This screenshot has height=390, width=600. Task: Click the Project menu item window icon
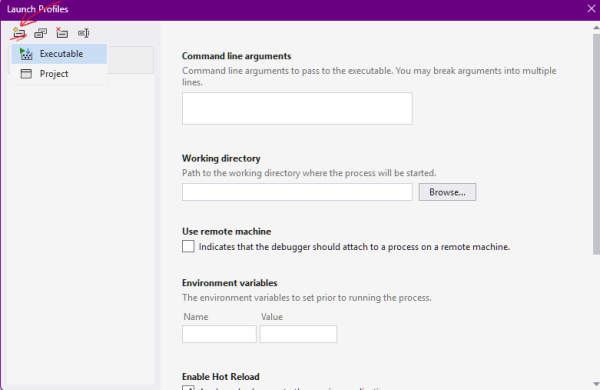[x=26, y=74]
